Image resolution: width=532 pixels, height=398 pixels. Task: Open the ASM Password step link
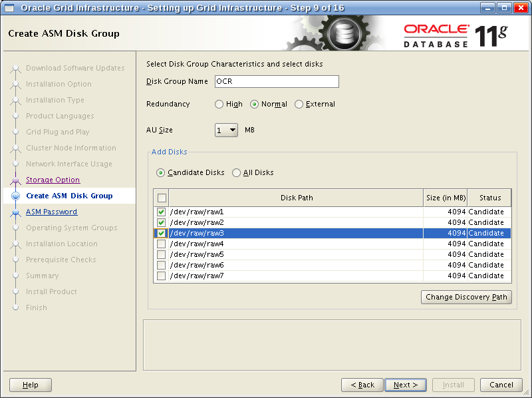[52, 212]
